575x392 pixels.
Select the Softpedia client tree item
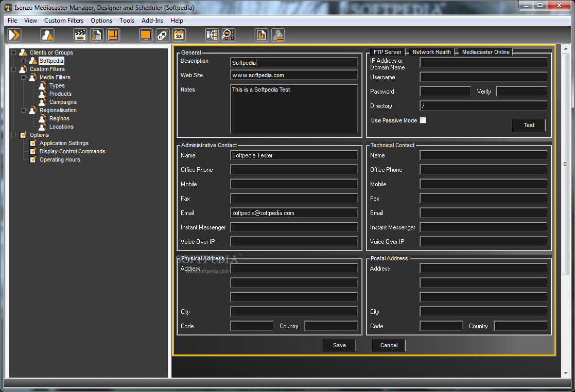click(x=51, y=61)
